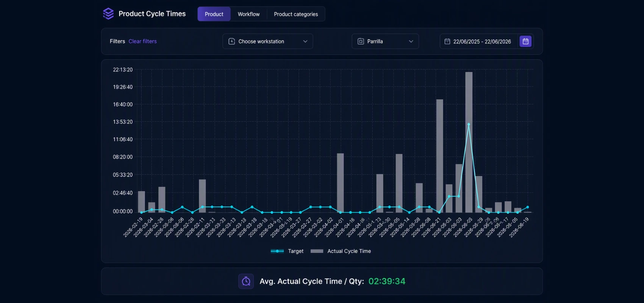Click the workstation icon in the dropdown
The height and width of the screenshot is (303, 644).
coord(231,41)
